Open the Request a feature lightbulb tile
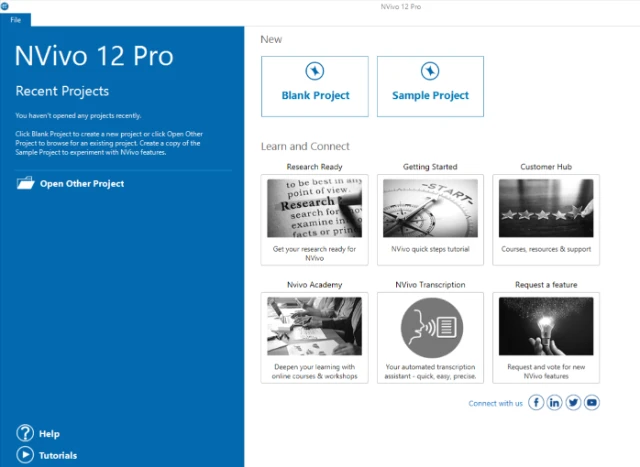Image resolution: width=640 pixels, height=467 pixels. click(x=547, y=327)
